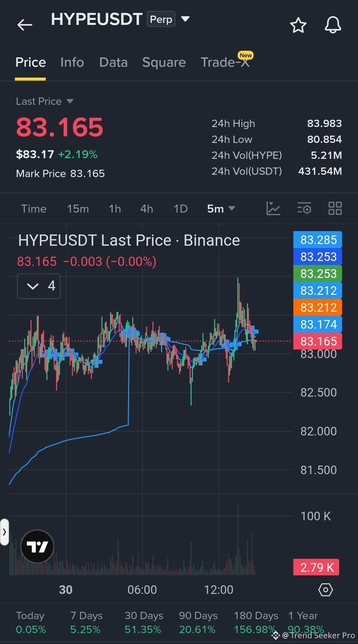Open chart indicators line-graph icon
The image size is (358, 644).
[x=273, y=209]
